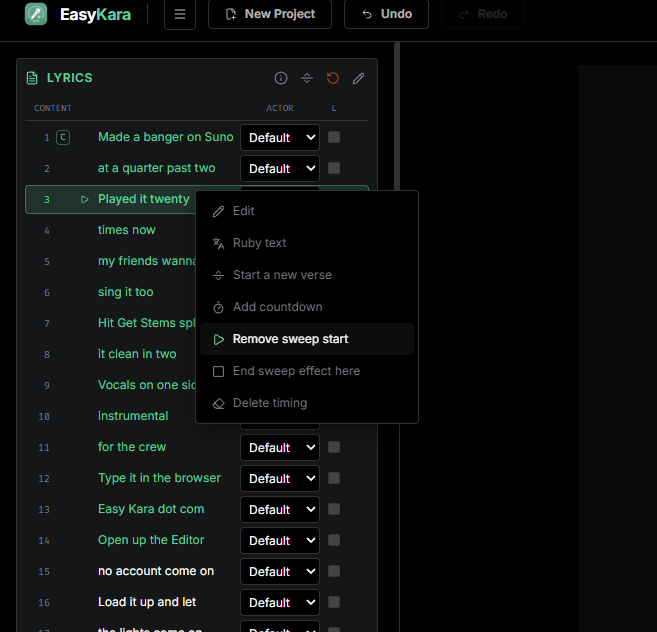Click the orange reset icon in Lyrics header
The image size is (657, 632).
tap(333, 78)
